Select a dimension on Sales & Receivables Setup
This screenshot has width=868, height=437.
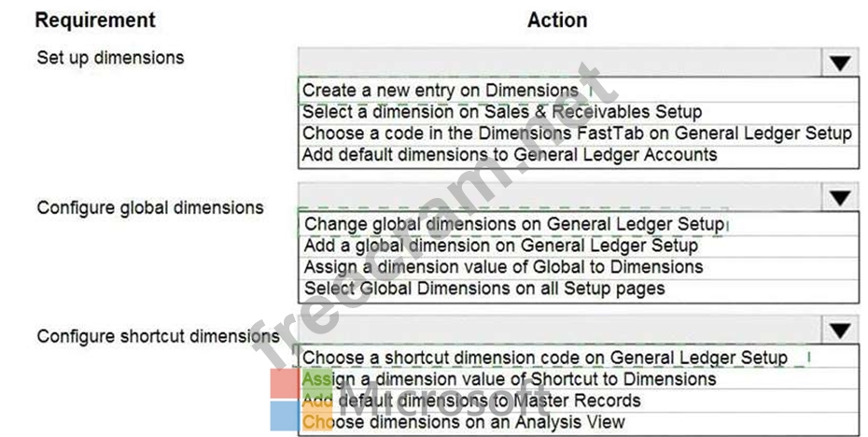[x=502, y=112]
